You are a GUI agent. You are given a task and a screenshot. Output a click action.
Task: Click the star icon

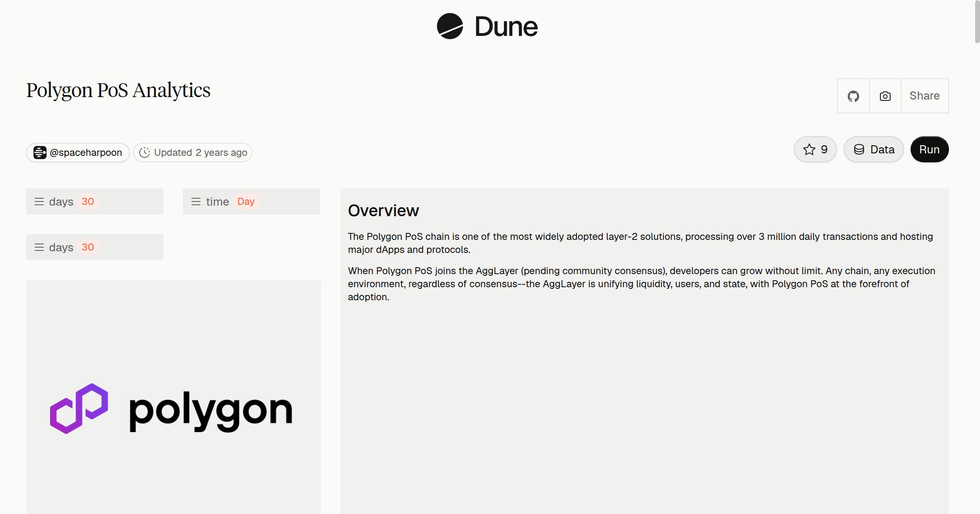click(809, 149)
